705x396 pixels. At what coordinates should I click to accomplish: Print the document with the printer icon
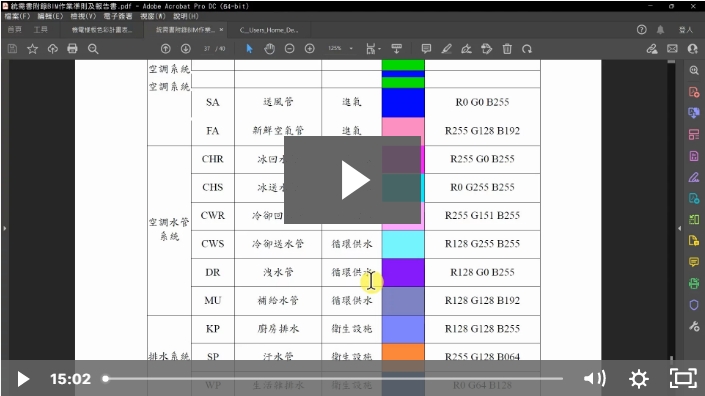point(72,49)
